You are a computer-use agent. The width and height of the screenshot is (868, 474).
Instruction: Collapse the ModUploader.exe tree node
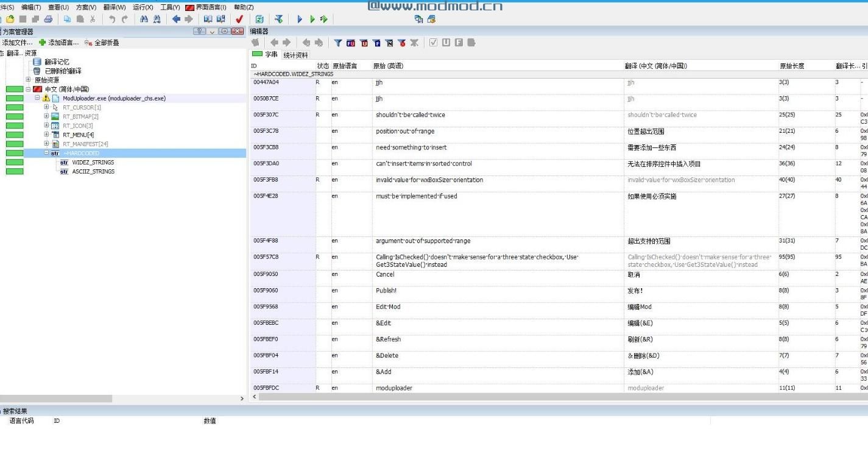(37, 97)
